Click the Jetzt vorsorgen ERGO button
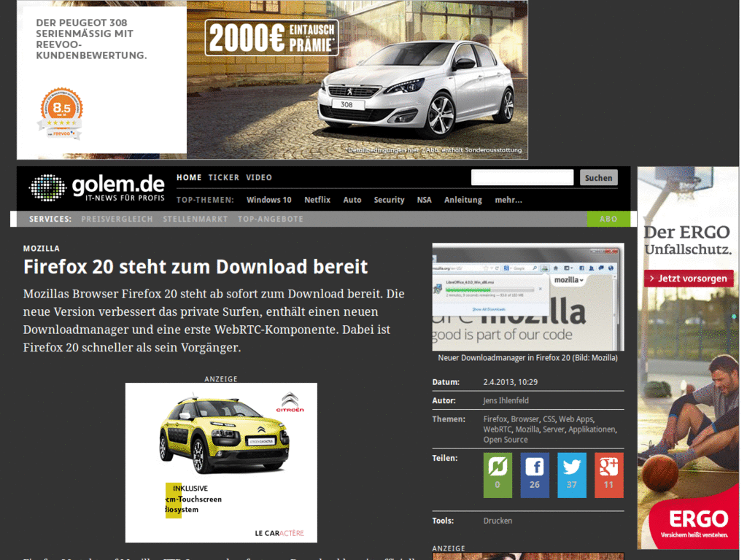This screenshot has width=747, height=560. (689, 279)
